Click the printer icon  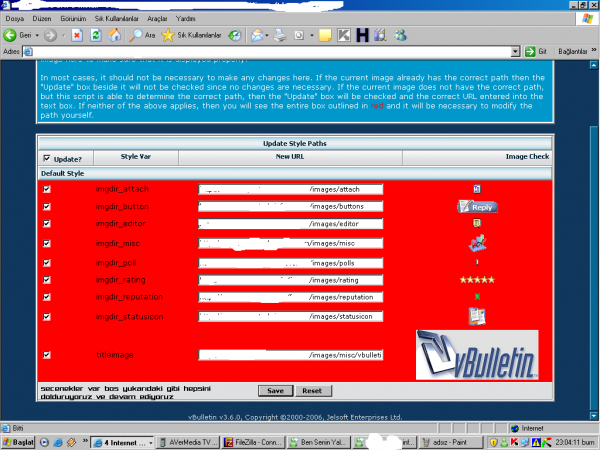point(280,36)
